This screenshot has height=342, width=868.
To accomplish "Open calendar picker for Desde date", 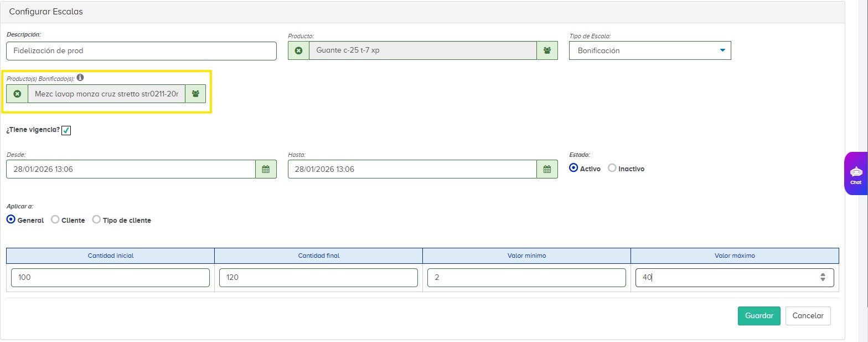I will (266, 169).
